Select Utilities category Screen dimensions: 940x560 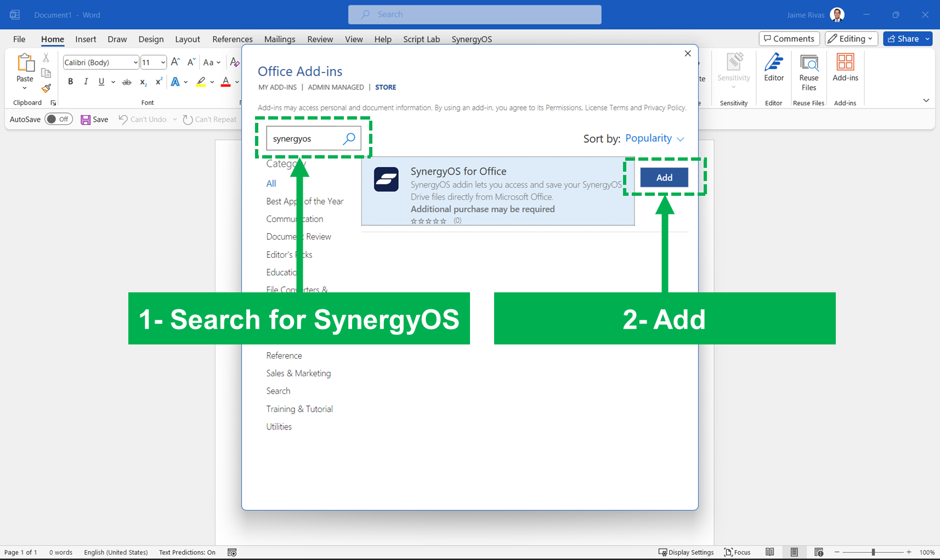click(279, 426)
